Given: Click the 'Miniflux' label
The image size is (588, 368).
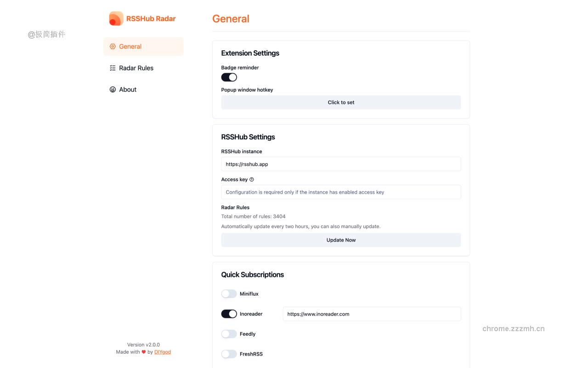Looking at the screenshot, I should tap(249, 294).
